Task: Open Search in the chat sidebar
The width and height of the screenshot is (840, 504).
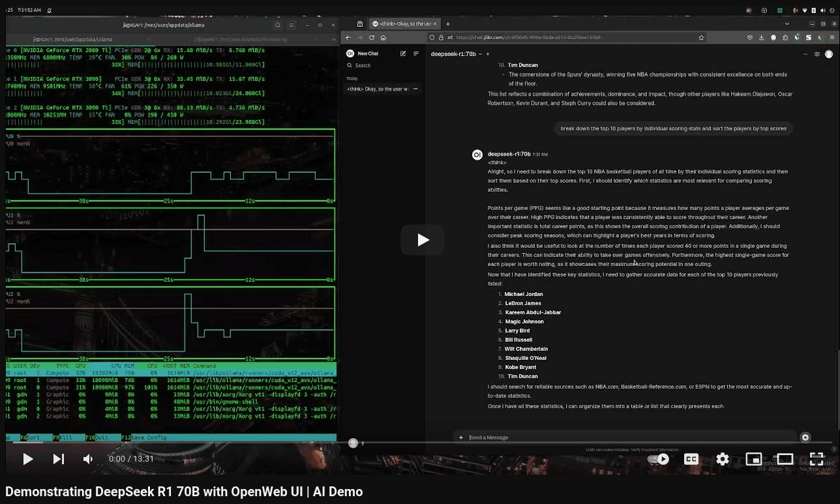Action: (363, 65)
